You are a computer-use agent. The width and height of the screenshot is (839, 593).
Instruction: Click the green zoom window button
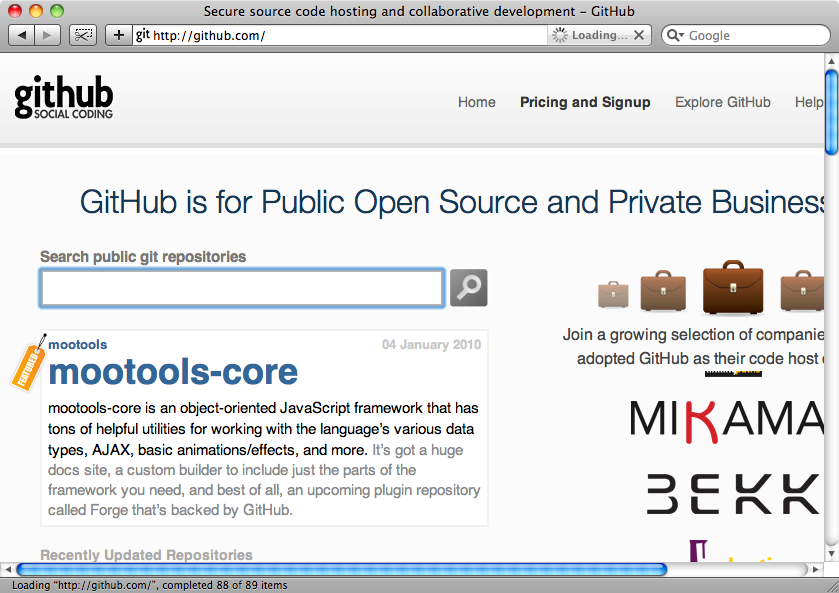pyautogui.click(x=57, y=11)
